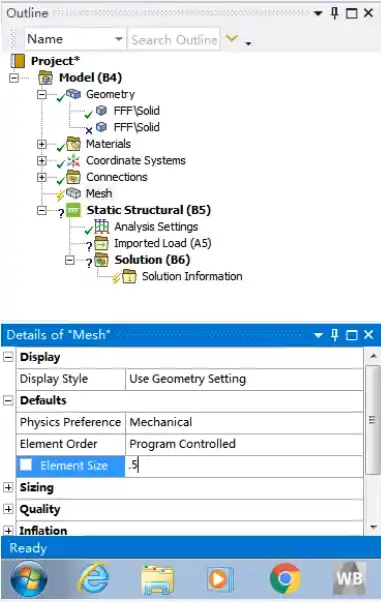Select the Coordinate Systems icon

[73, 160]
